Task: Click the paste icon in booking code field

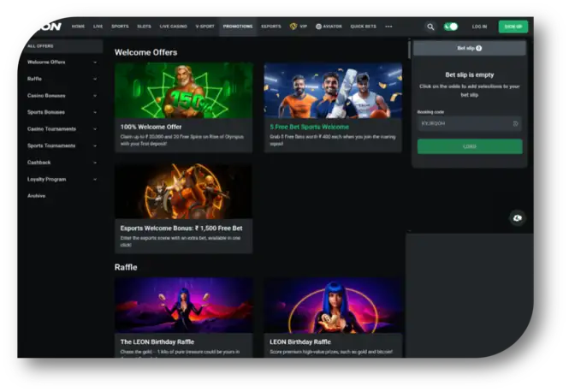Action: (x=515, y=123)
